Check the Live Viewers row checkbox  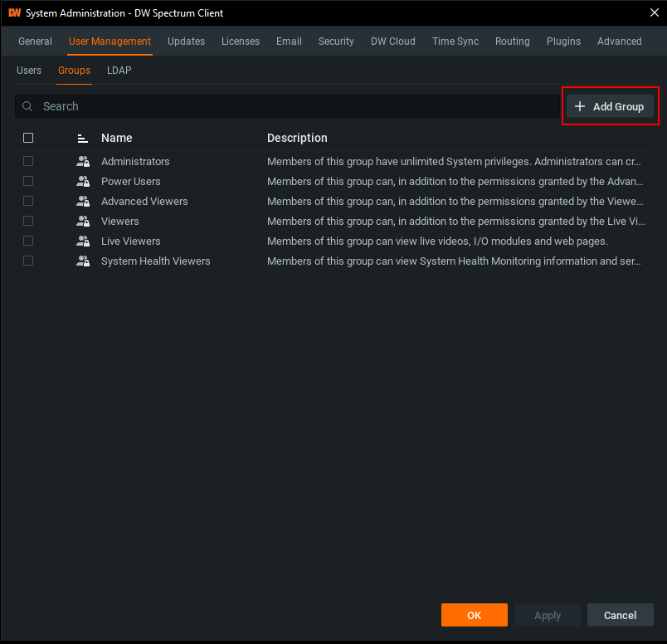28,242
